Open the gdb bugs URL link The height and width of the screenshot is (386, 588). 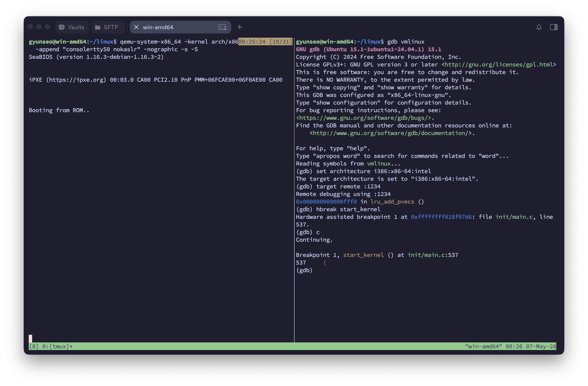363,118
